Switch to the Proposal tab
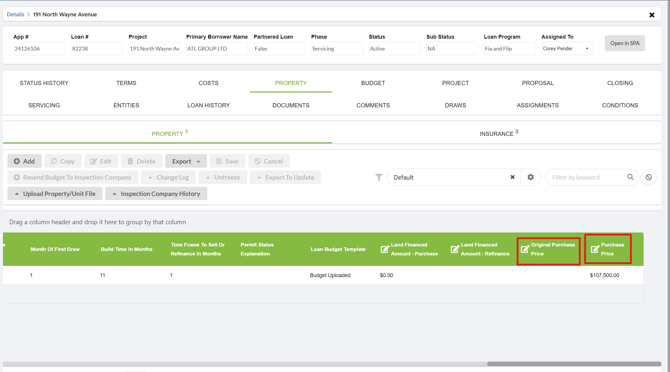Image resolution: width=670 pixels, height=372 pixels. click(x=538, y=83)
